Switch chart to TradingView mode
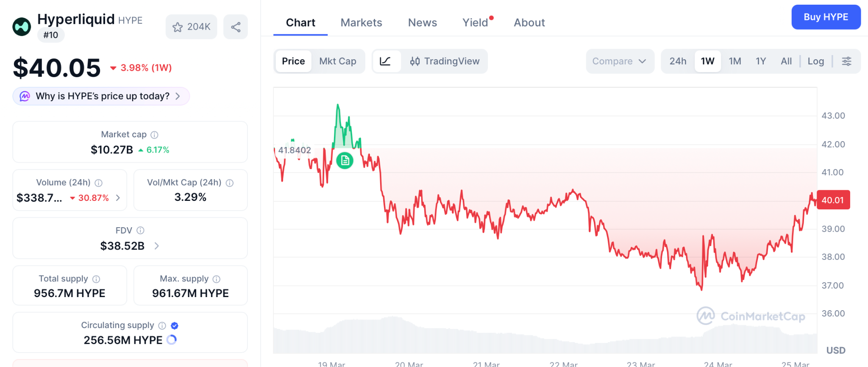This screenshot has height=367, width=868. coord(445,61)
